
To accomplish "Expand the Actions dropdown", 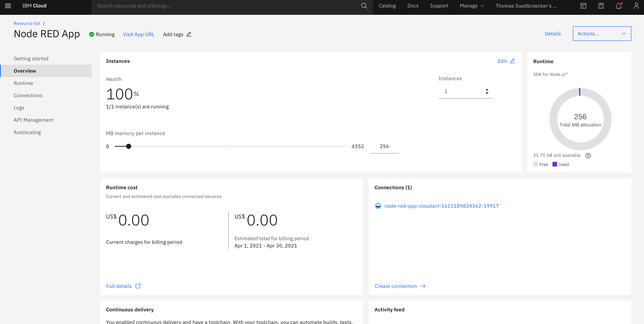I will coord(602,34).
